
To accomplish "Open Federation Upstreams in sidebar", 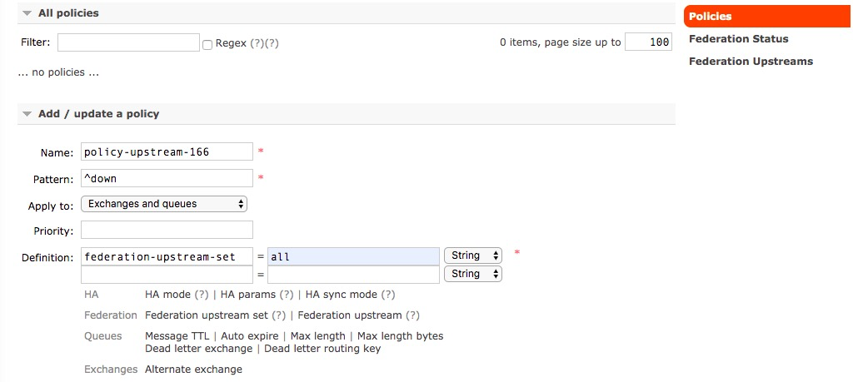I will [x=751, y=62].
